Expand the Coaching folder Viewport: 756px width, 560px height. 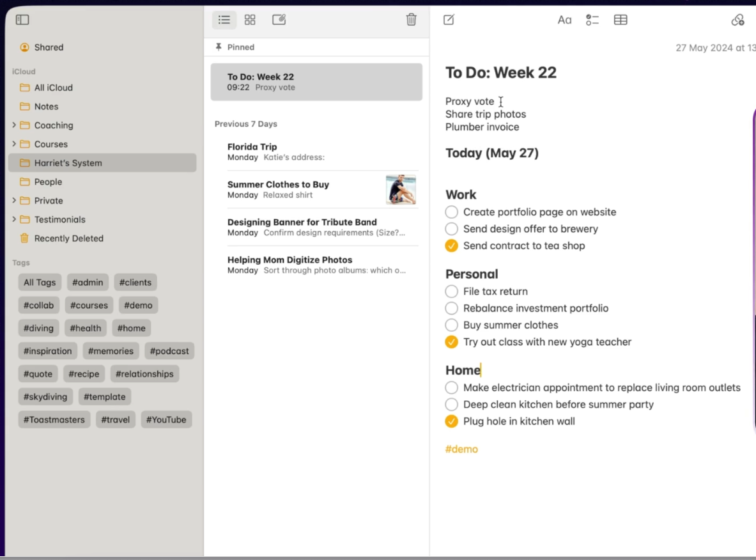pos(14,125)
